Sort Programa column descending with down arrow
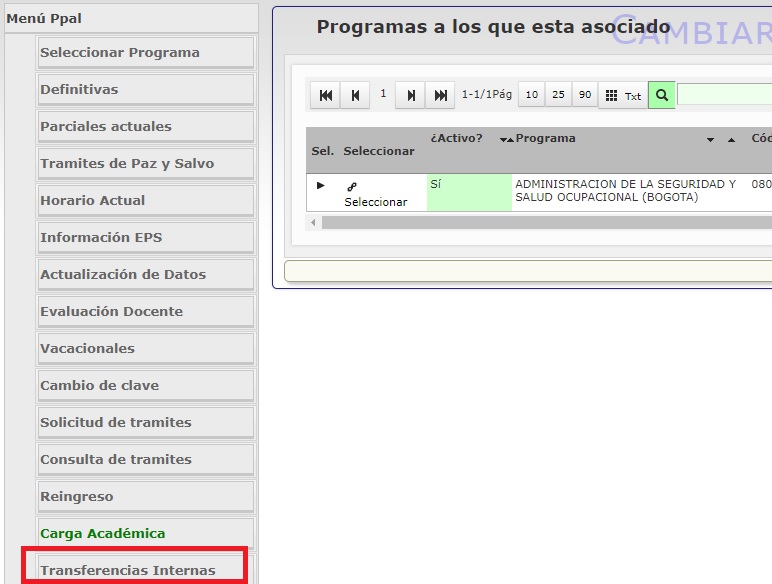 tap(710, 140)
